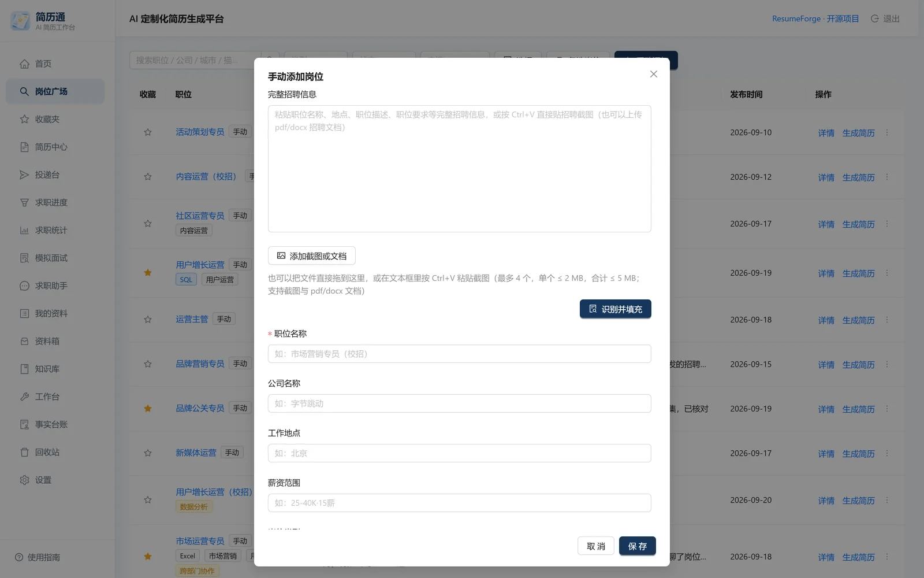Click 识别并填充 button
This screenshot has height=578, width=924.
click(x=616, y=309)
